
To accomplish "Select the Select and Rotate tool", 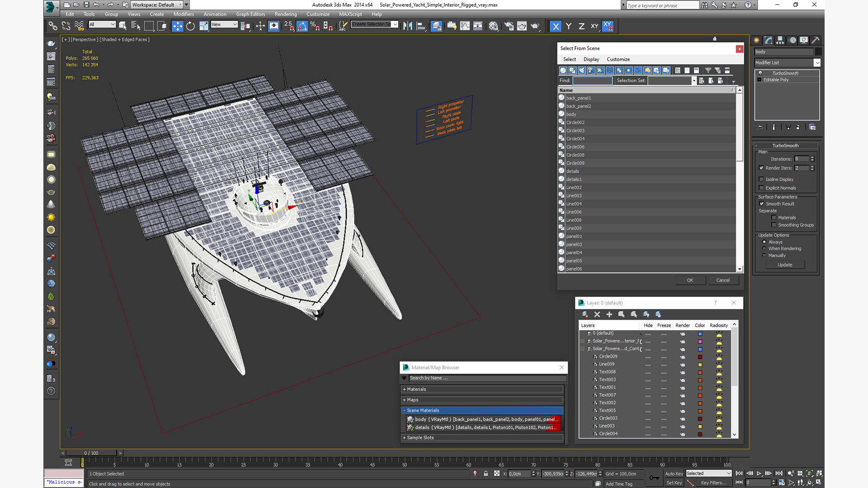I will pyautogui.click(x=190, y=26).
